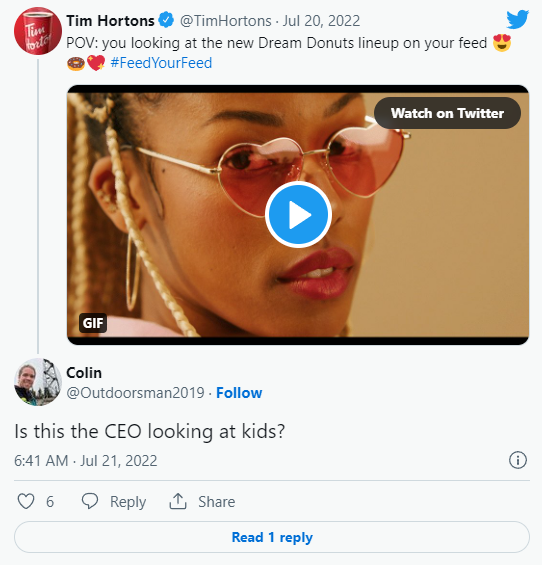This screenshot has height=565, width=542.
Task: Click the GIF badge on the video
Action: click(93, 323)
